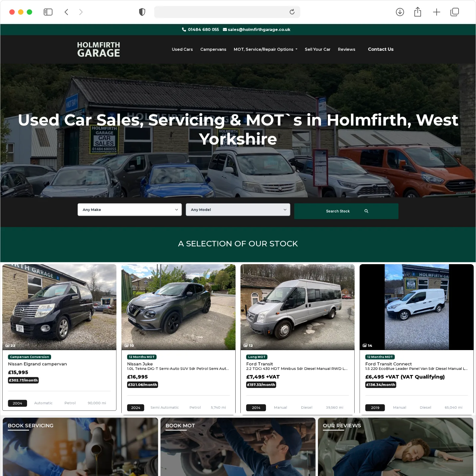The height and width of the screenshot is (476, 476).
Task: Go forward using the right arrow
Action: 81,12
